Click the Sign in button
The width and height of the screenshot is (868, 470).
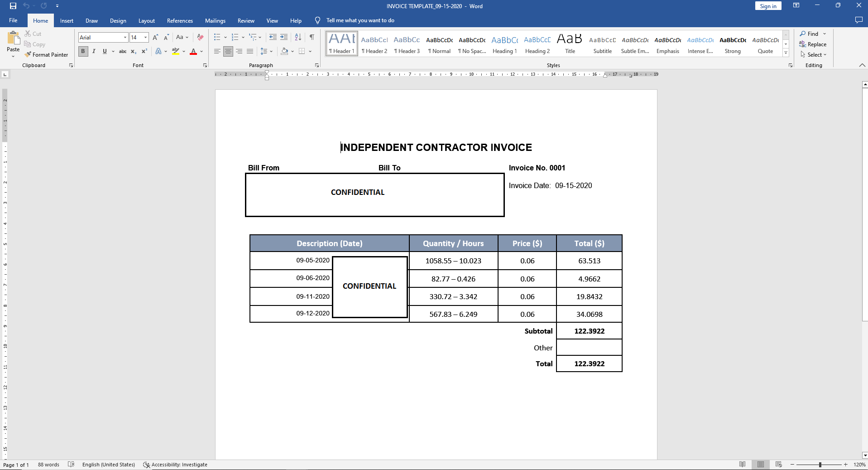click(x=768, y=6)
